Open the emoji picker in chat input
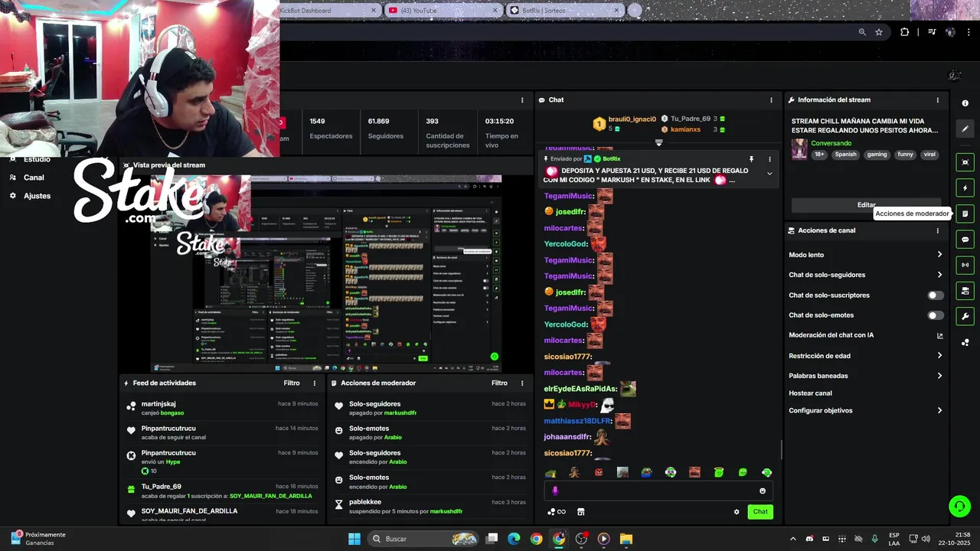Viewport: 980px width, 551px height. coord(762,491)
